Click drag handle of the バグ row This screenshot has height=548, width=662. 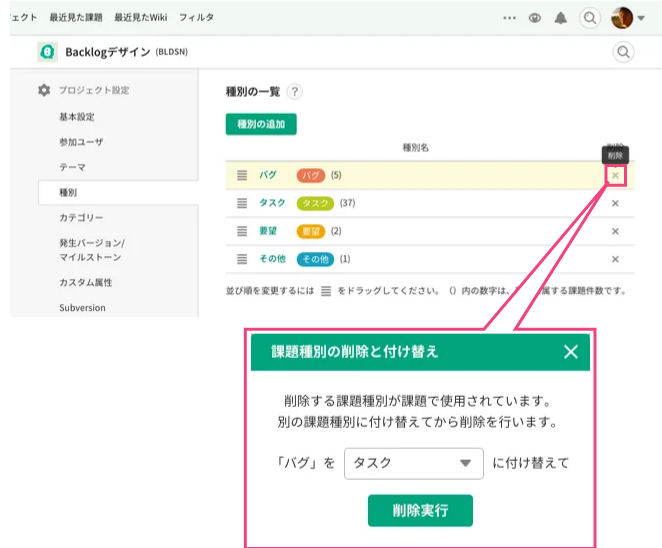(x=242, y=175)
